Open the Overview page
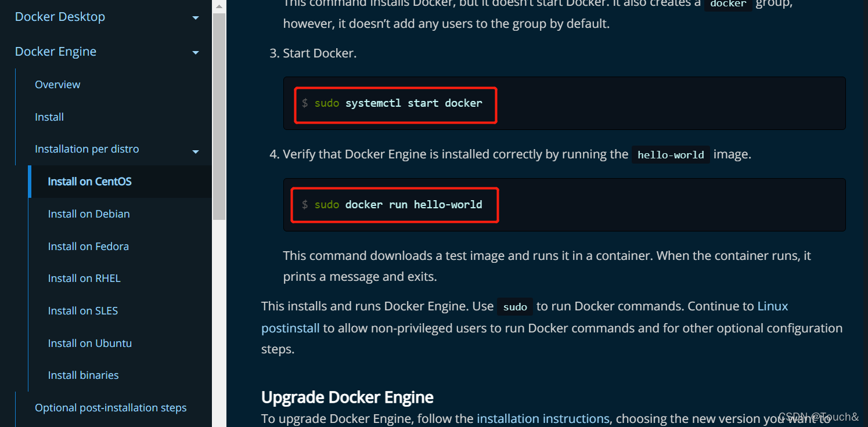Image resolution: width=868 pixels, height=427 pixels. 57,85
